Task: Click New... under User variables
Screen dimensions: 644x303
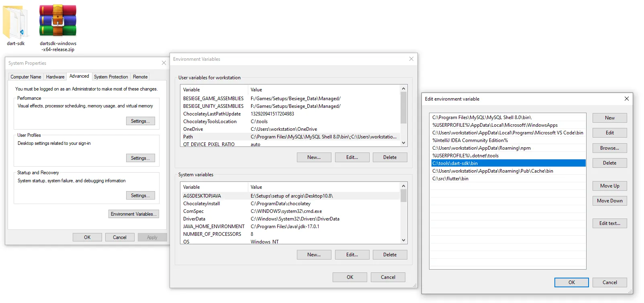Action: click(314, 157)
